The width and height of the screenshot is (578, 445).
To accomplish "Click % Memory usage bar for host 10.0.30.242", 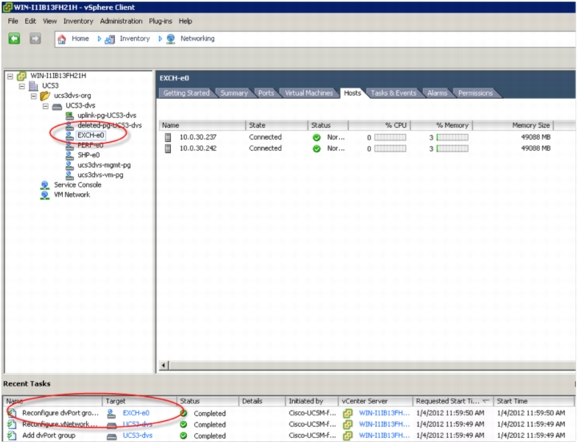I will (x=452, y=149).
